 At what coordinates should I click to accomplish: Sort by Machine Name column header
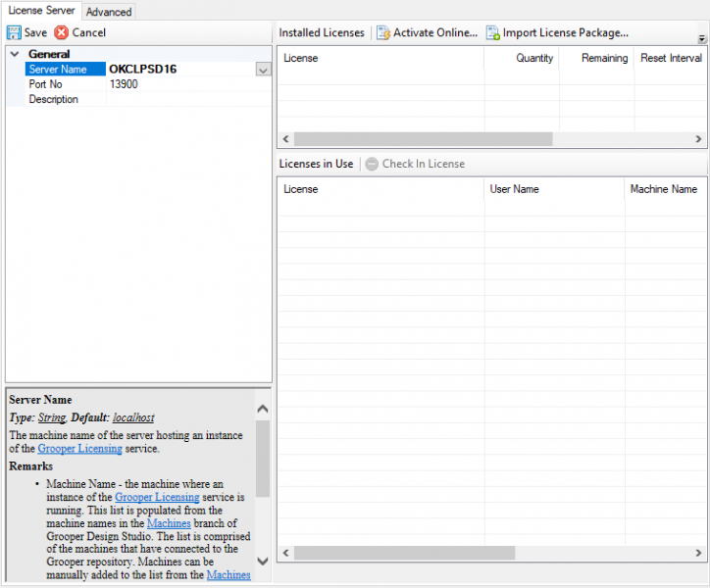coord(664,189)
